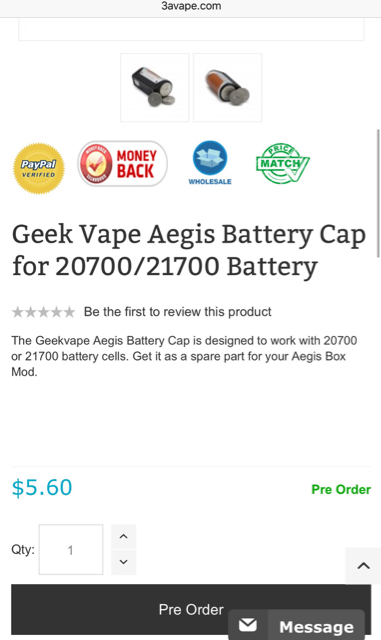
Task: Select the black battery cap thumbnail
Action: tap(155, 87)
